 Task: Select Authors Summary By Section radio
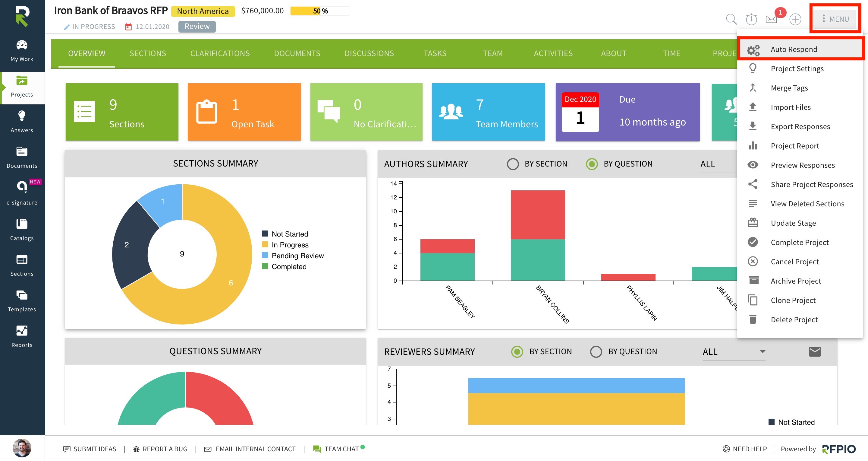click(513, 164)
